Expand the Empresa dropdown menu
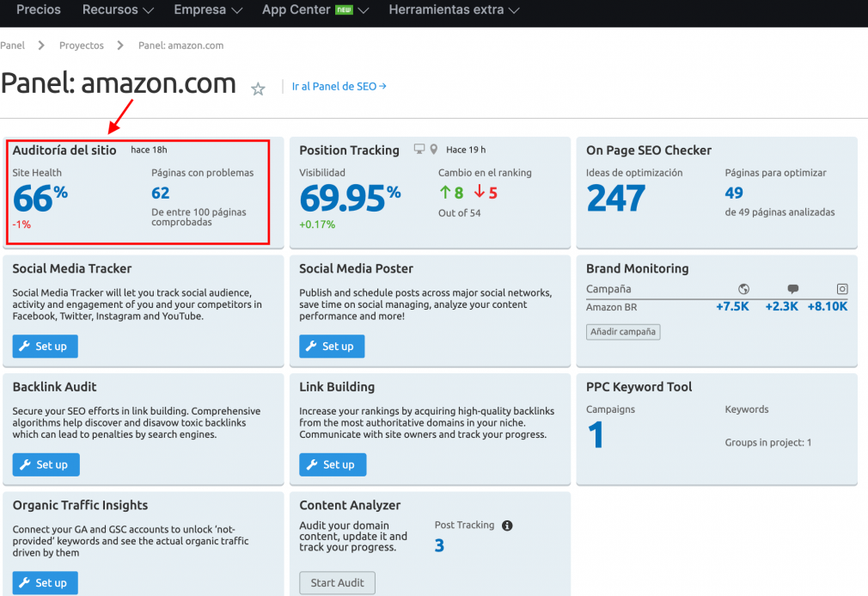The width and height of the screenshot is (868, 596). [208, 9]
